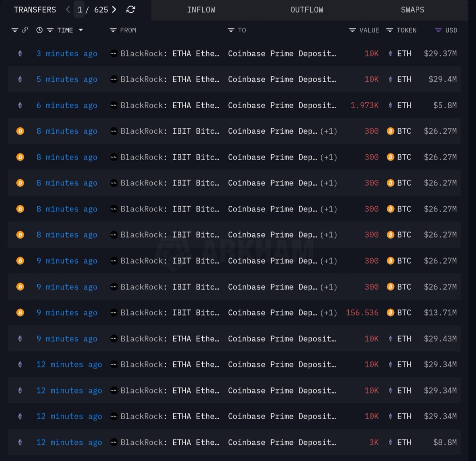Open BlackRock IBIT sender in $13.71M row
476x461 pixels.
click(x=170, y=313)
